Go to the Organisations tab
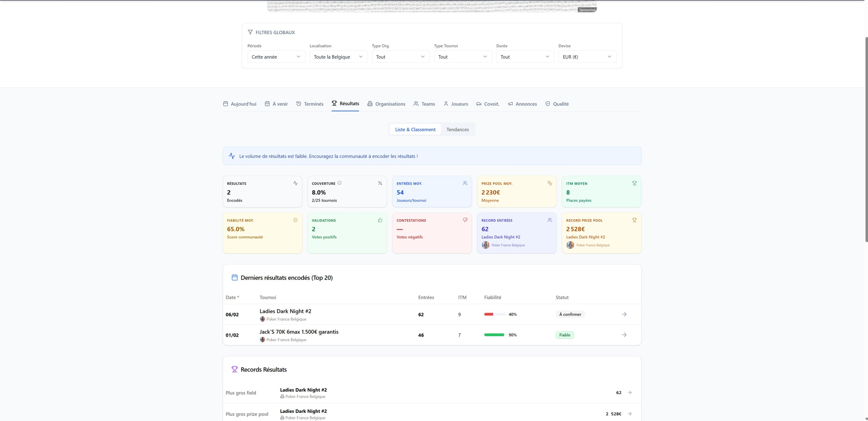The height and width of the screenshot is (421, 868). click(386, 104)
